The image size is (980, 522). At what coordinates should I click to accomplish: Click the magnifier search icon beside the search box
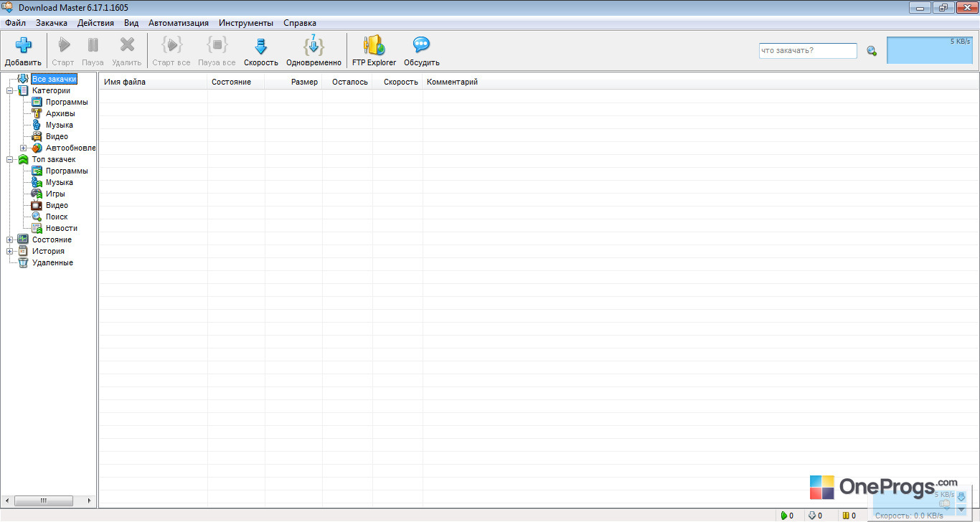(x=872, y=51)
